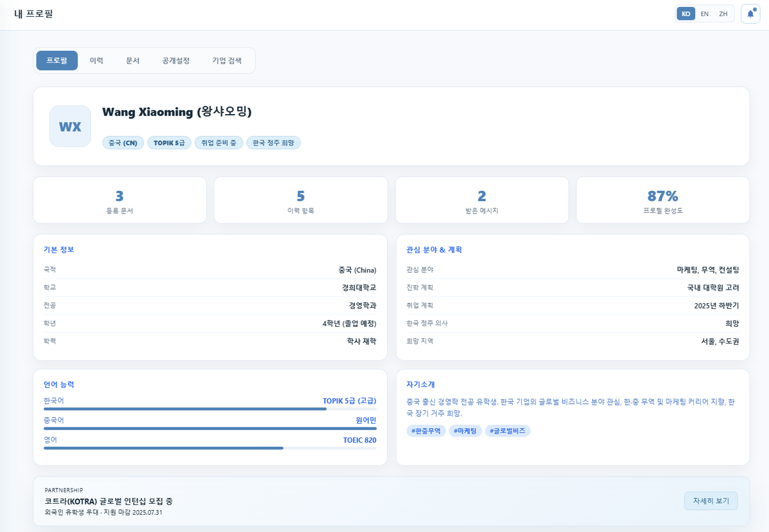Open the 등록 문서 stat card
Screen dimensions: 769x532
pyautogui.click(x=120, y=200)
